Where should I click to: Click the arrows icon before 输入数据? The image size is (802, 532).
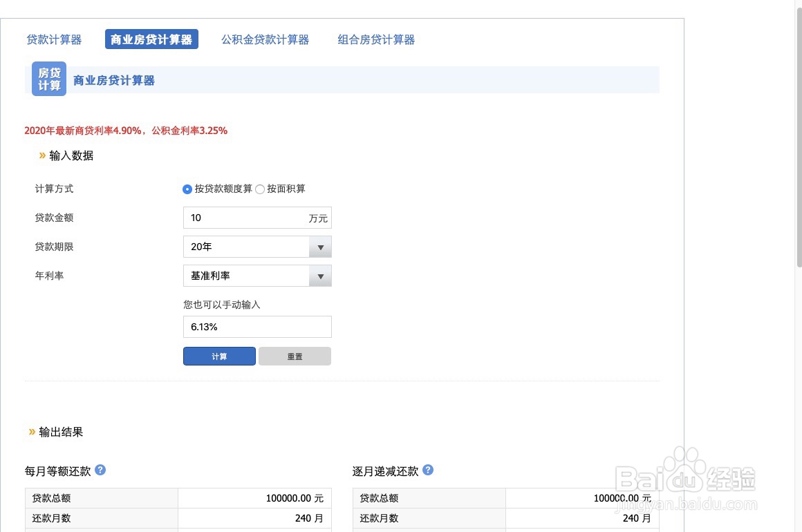[x=42, y=155]
